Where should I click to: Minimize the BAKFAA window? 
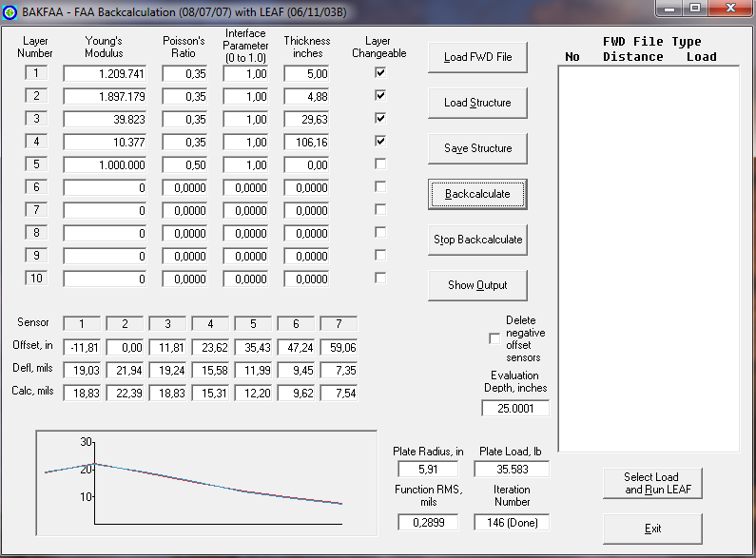tap(669, 9)
